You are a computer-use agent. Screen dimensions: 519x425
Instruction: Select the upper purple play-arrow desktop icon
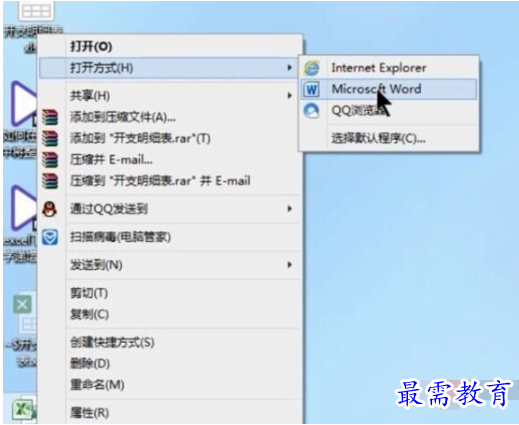(x=23, y=104)
